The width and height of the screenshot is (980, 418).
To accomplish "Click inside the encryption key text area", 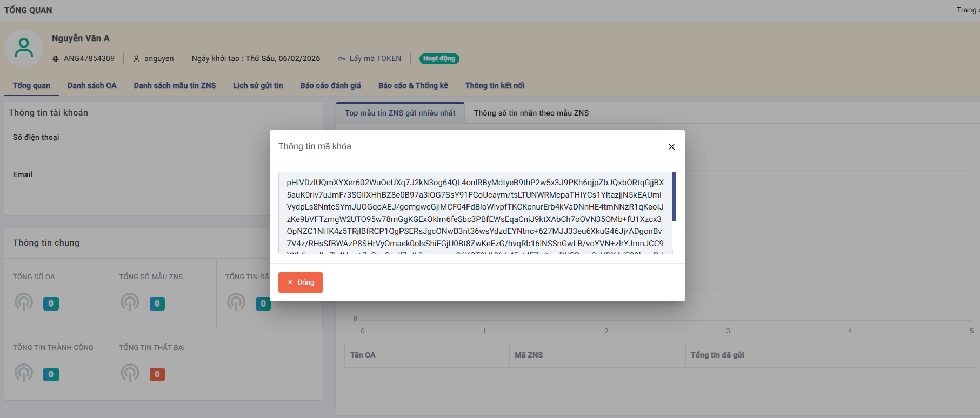I will tap(476, 213).
